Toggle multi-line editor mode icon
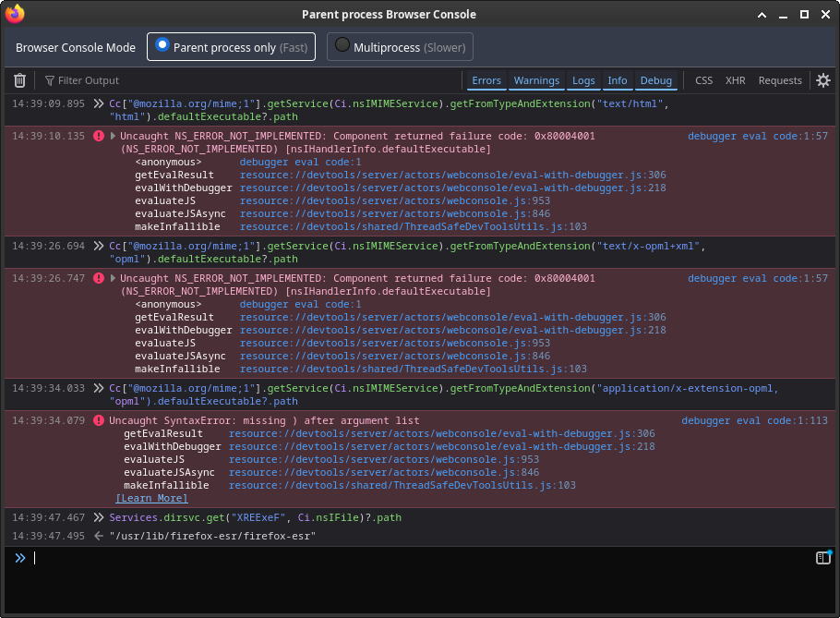Screen dimensions: 840x618 [823, 558]
